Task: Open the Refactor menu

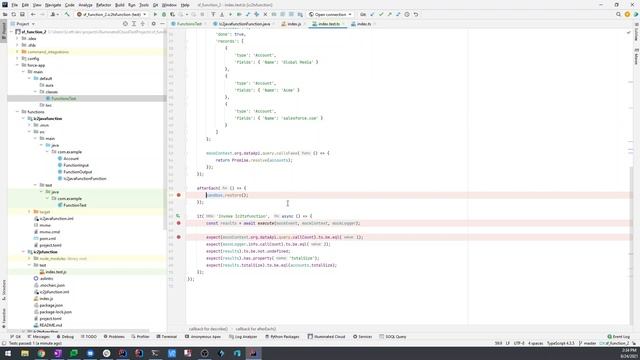Action: click(103, 5)
